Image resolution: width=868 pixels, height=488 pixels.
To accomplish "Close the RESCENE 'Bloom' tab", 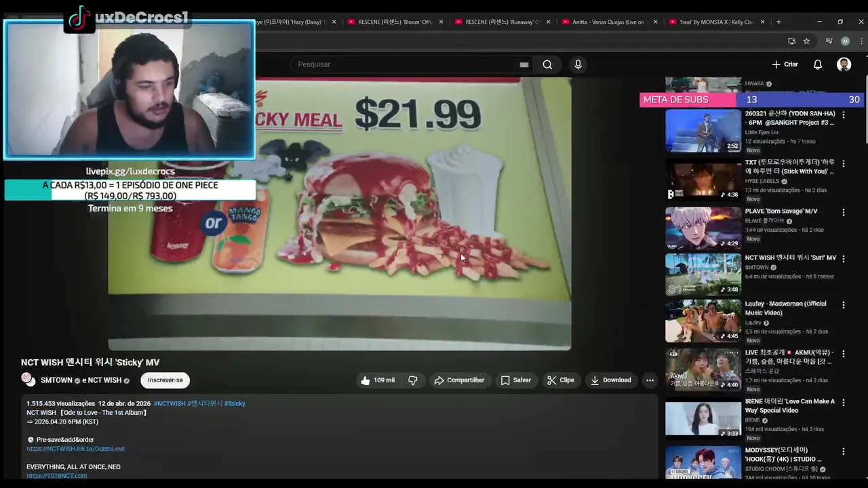I will tap(441, 22).
